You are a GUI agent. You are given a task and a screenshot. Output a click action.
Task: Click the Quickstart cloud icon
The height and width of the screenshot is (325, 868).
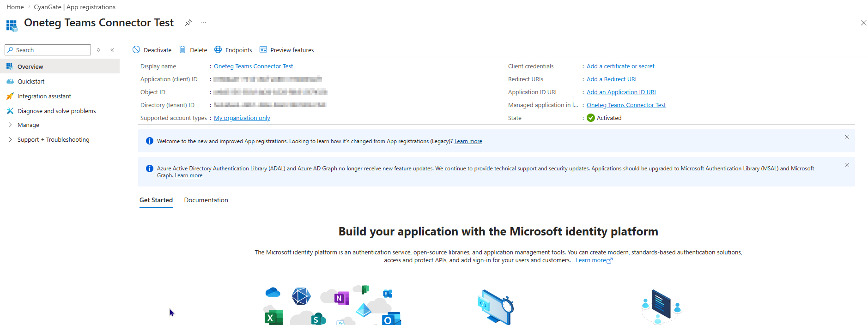10,81
